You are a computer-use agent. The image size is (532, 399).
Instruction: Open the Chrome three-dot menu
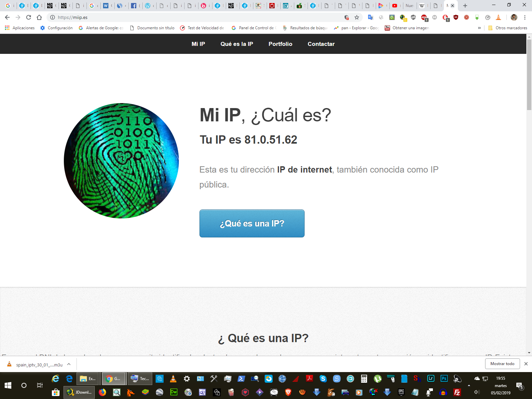pyautogui.click(x=525, y=17)
